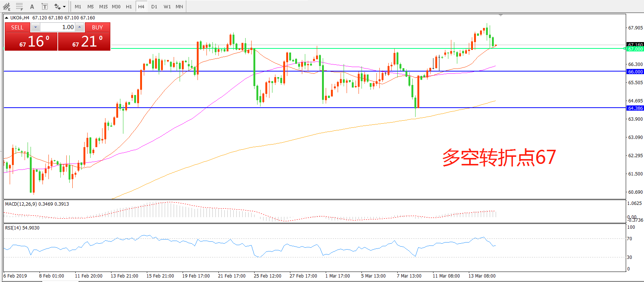Select the Equidistant Channel drawing tool
644x282 pixels.
7,6
